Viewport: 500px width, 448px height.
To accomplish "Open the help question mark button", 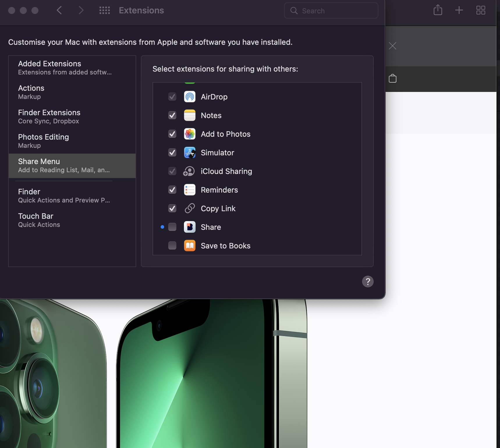I will click(x=368, y=281).
